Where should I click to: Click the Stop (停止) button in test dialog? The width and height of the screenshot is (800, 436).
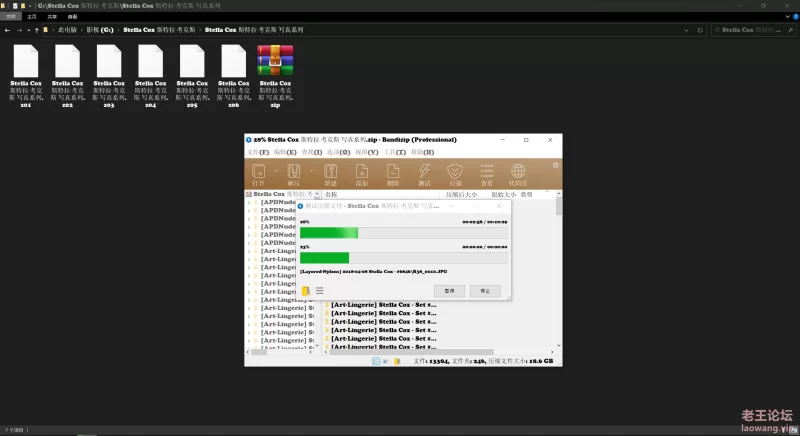(x=485, y=291)
